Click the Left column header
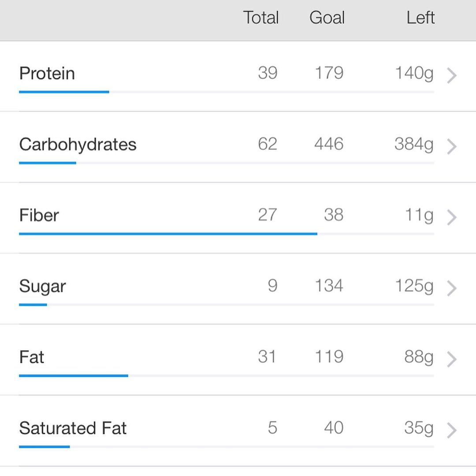 pos(420,18)
